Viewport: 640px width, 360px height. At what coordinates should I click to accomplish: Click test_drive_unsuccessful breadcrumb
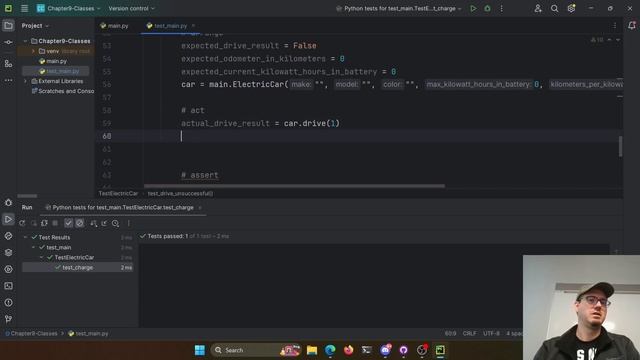point(180,193)
